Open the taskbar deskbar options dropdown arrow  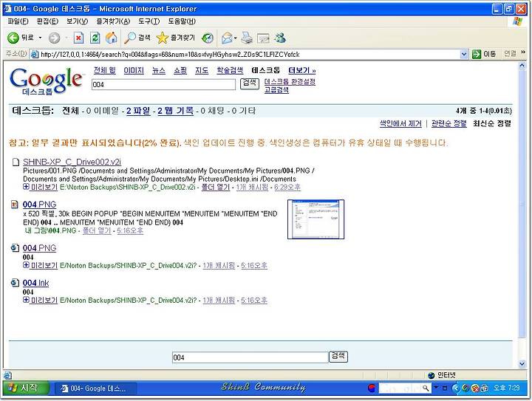click(x=437, y=387)
